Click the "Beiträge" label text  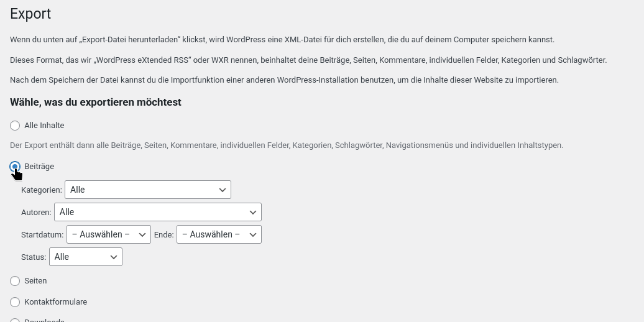39,167
